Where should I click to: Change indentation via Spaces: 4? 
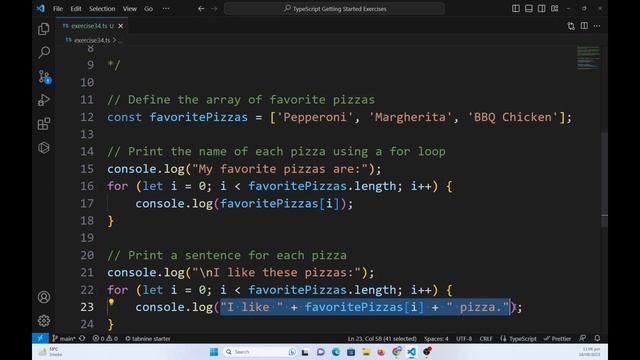pyautogui.click(x=436, y=338)
